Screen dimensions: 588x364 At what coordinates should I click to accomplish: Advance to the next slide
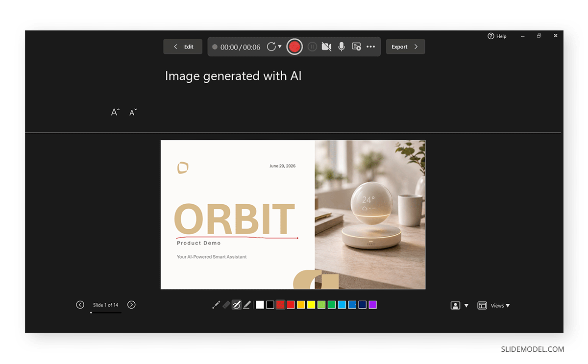(x=131, y=305)
